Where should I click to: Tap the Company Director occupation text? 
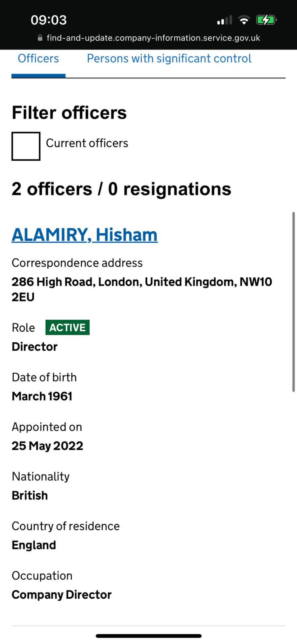point(62,595)
